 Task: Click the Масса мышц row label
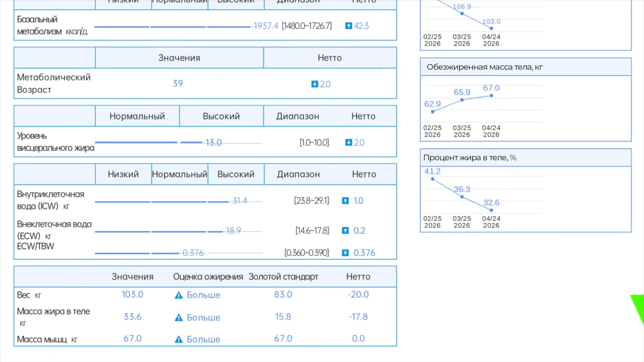(x=47, y=340)
